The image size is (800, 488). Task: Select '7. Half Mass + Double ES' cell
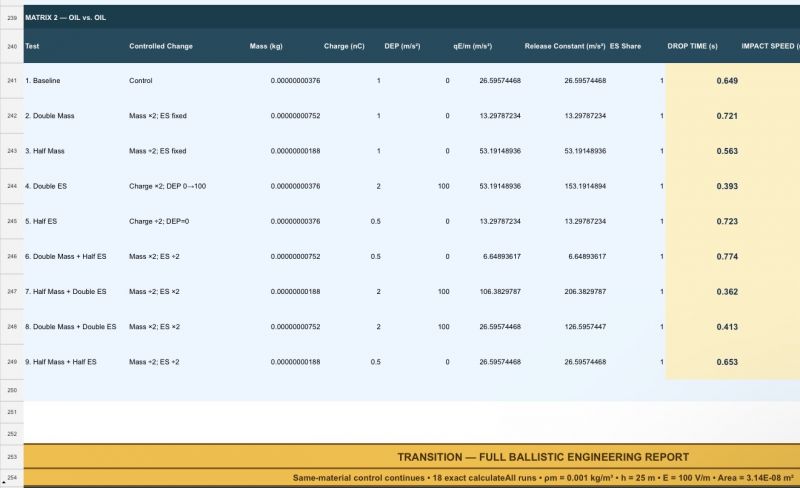(65, 291)
